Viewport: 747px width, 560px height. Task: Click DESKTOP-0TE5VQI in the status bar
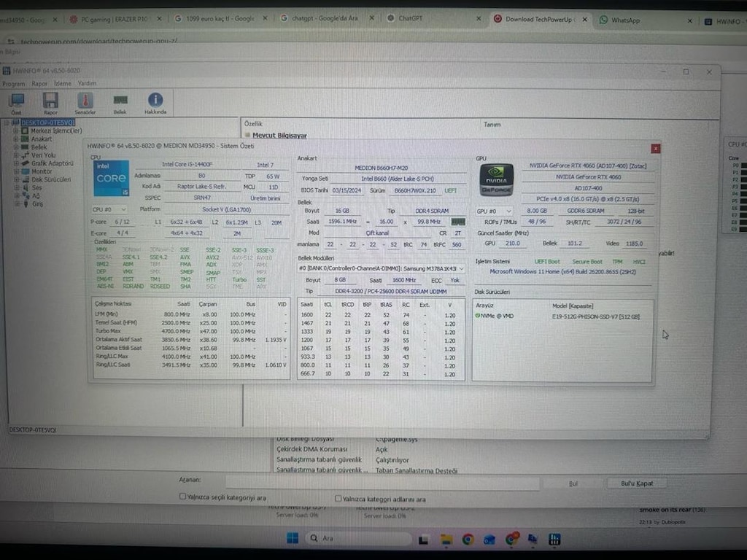(33, 430)
